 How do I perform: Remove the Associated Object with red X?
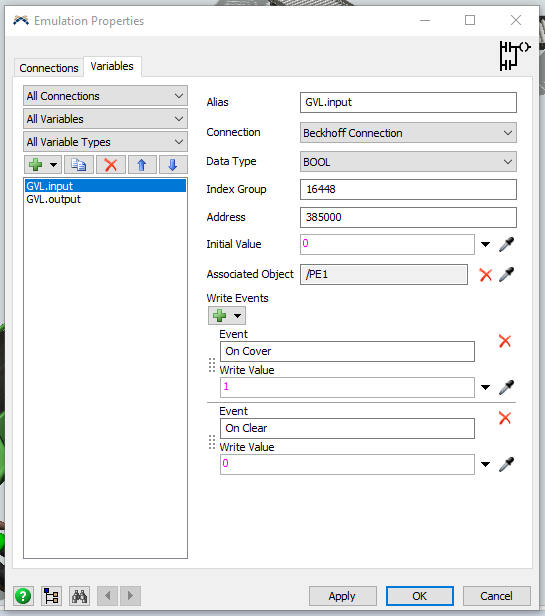[486, 275]
